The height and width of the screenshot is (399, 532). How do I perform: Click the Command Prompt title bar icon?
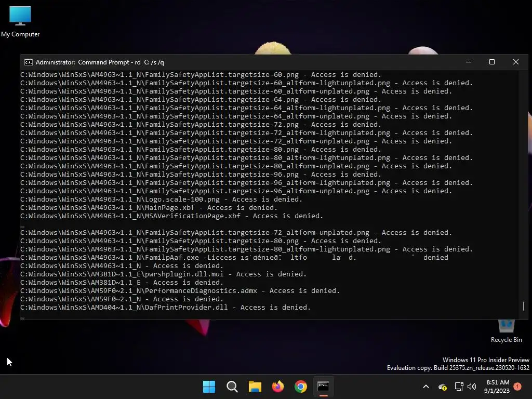click(29, 62)
